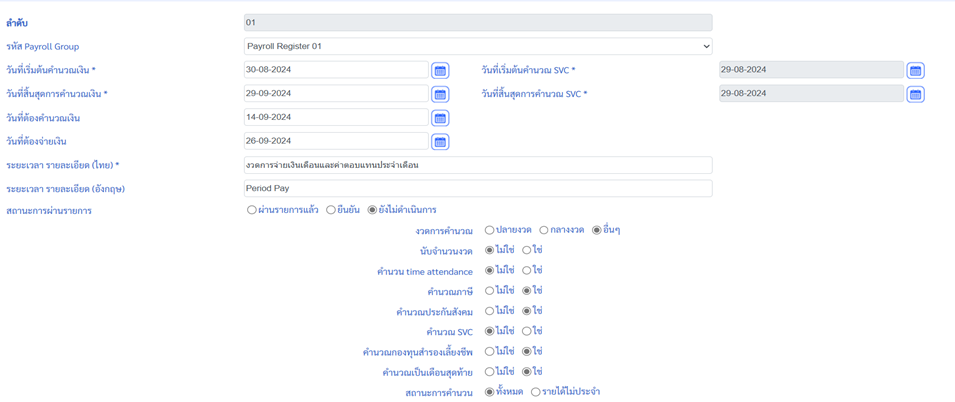Open calendar for payroll calculation start date

[x=440, y=70]
